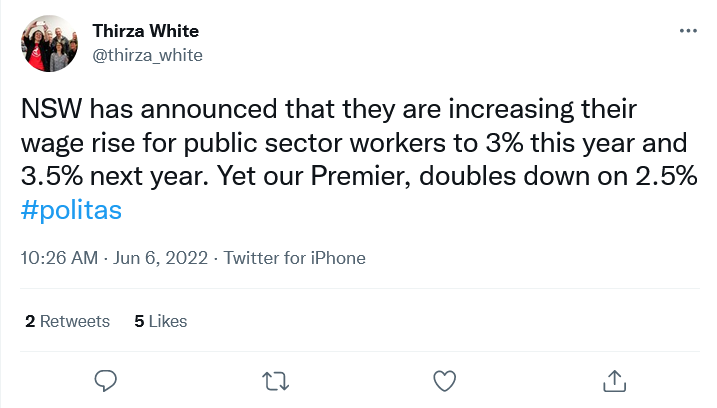Open the #politas hashtag

click(71, 211)
